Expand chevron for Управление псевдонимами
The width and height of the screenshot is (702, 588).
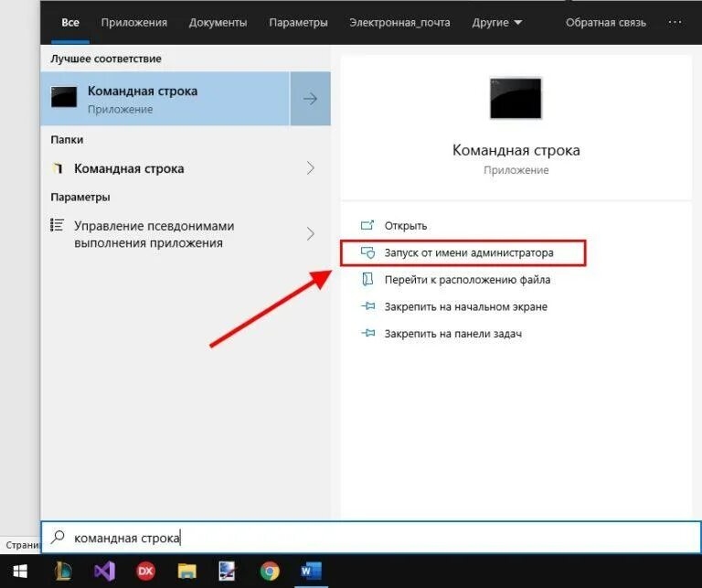pos(310,234)
